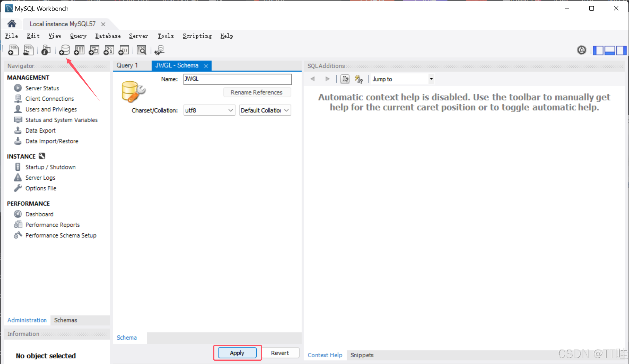Create a new SQL tab icon

13,50
